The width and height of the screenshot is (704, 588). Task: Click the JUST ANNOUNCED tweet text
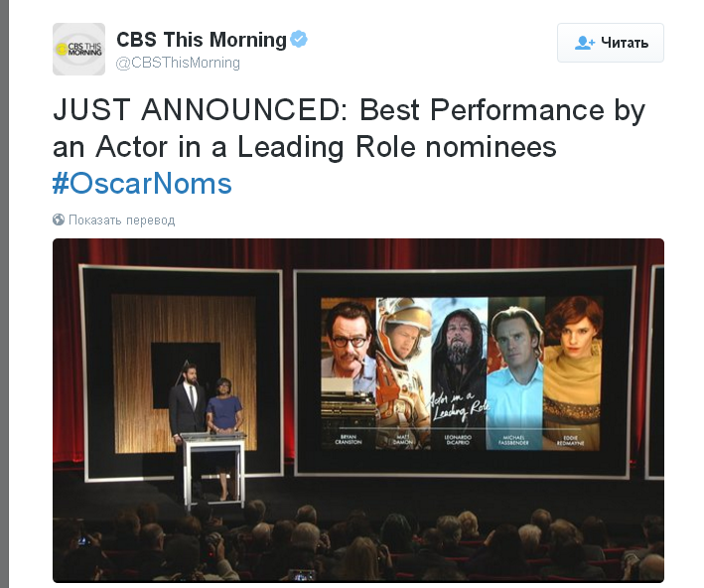pyautogui.click(x=348, y=129)
